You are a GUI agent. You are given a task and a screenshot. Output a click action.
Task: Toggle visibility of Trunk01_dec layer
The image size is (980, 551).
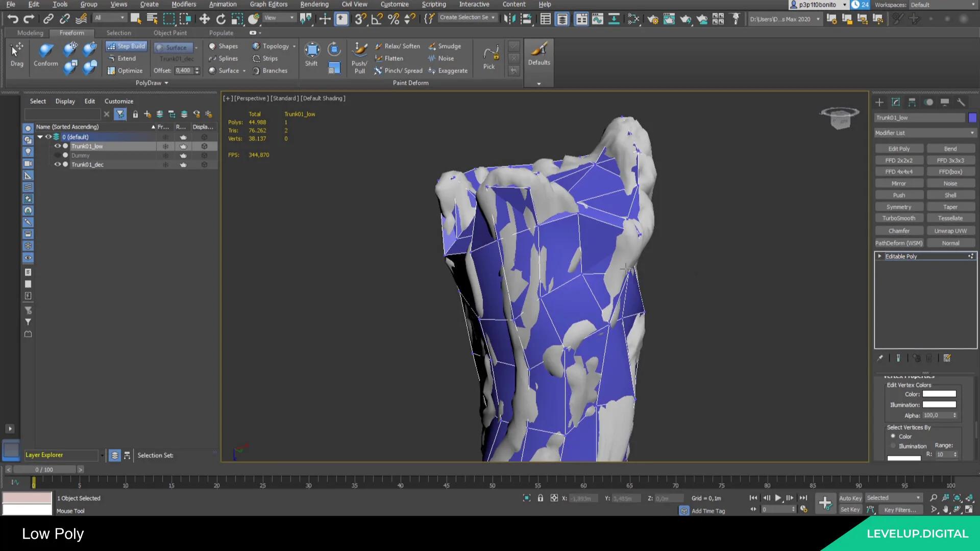pos(57,165)
